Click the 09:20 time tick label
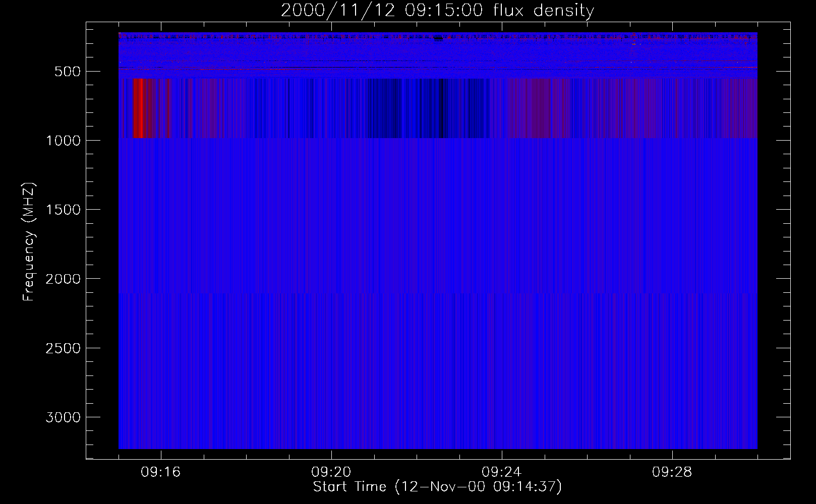This screenshot has height=504, width=816. point(331,472)
